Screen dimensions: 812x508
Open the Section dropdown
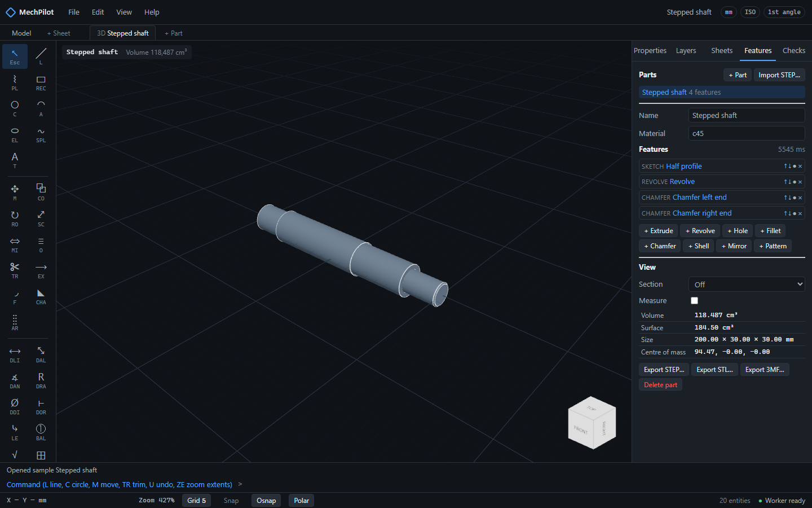point(747,284)
